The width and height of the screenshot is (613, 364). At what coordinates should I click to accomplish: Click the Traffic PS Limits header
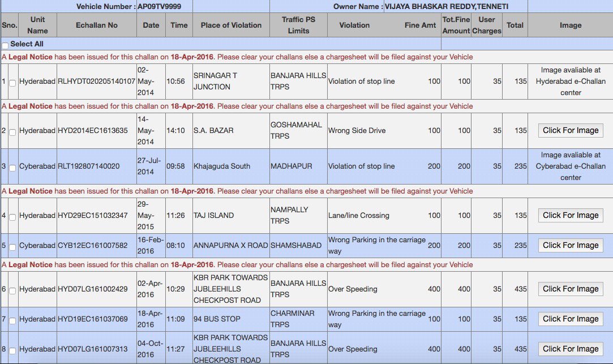pos(298,25)
